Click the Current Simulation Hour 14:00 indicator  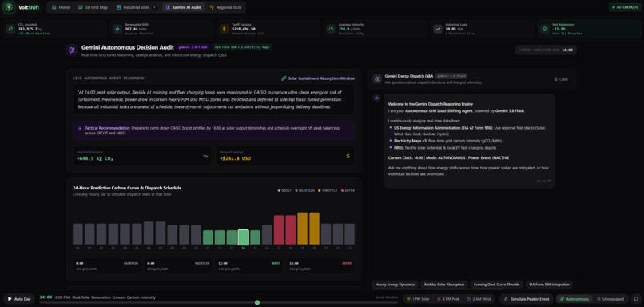pyautogui.click(x=546, y=50)
